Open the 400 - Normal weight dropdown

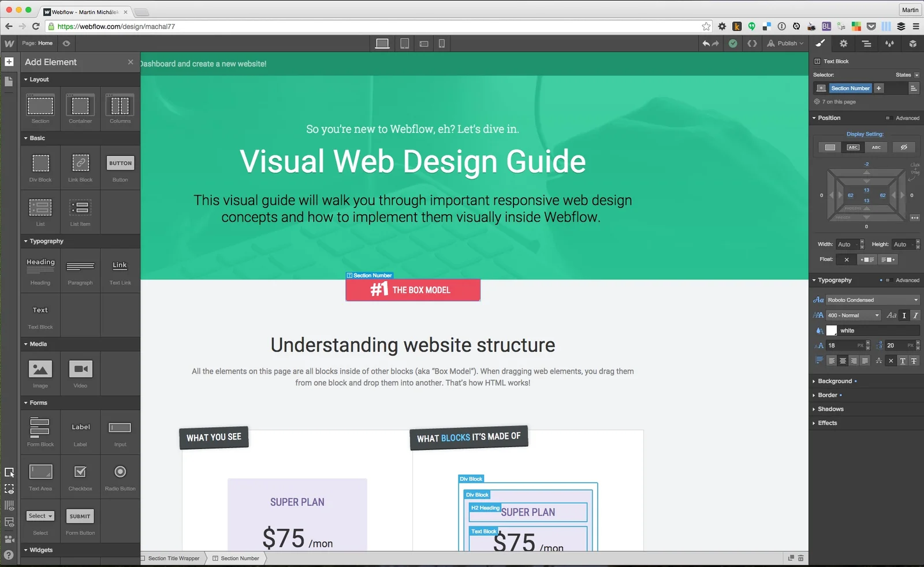click(853, 315)
